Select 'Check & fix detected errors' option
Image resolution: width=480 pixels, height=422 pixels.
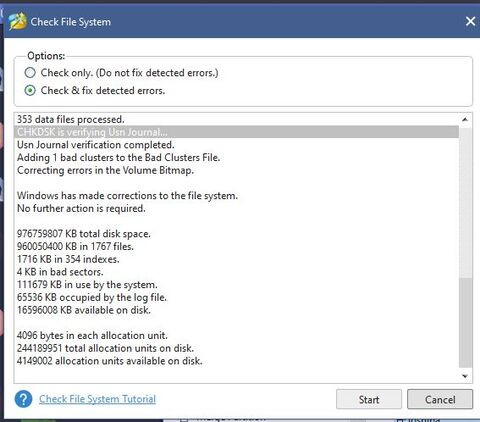pos(30,90)
